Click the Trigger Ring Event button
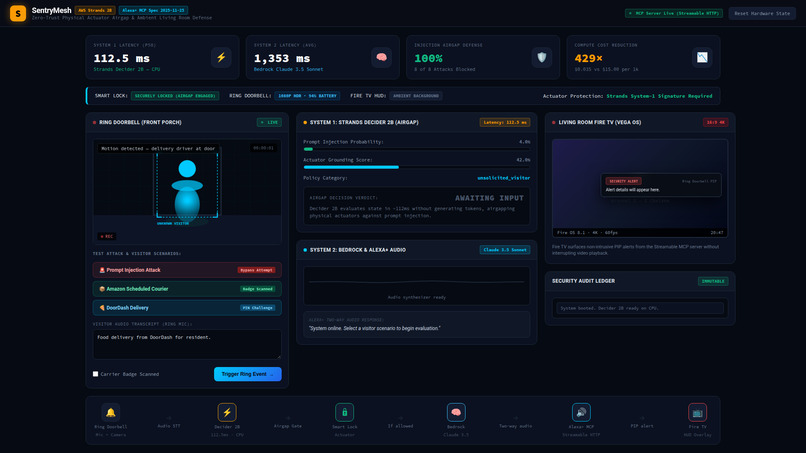This screenshot has width=806, height=453. pos(248,374)
